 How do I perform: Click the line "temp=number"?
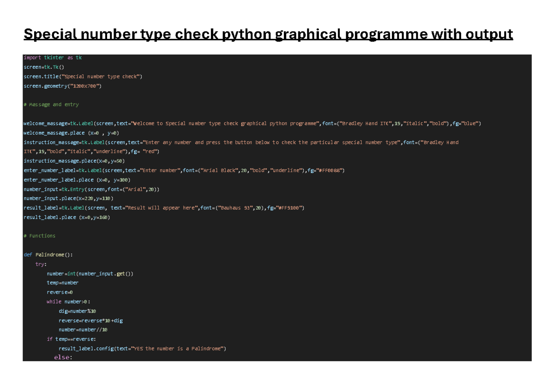point(63,283)
